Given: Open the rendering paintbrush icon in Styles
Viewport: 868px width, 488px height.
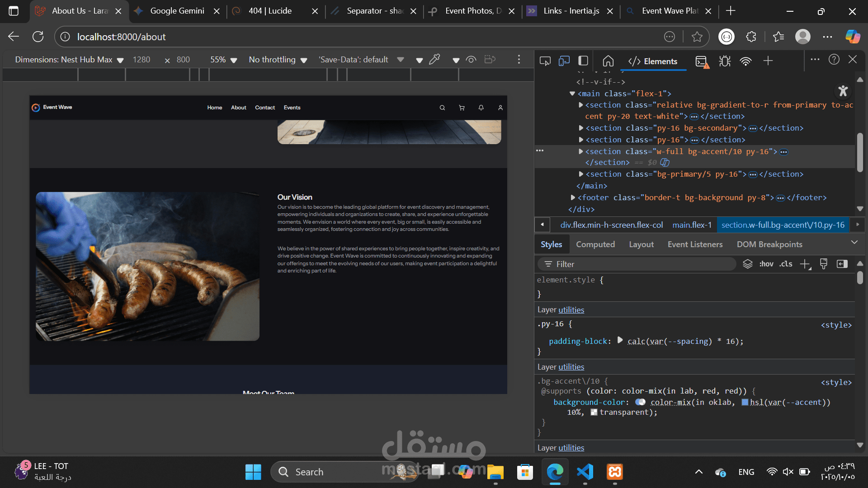Looking at the screenshot, I should coord(823,264).
